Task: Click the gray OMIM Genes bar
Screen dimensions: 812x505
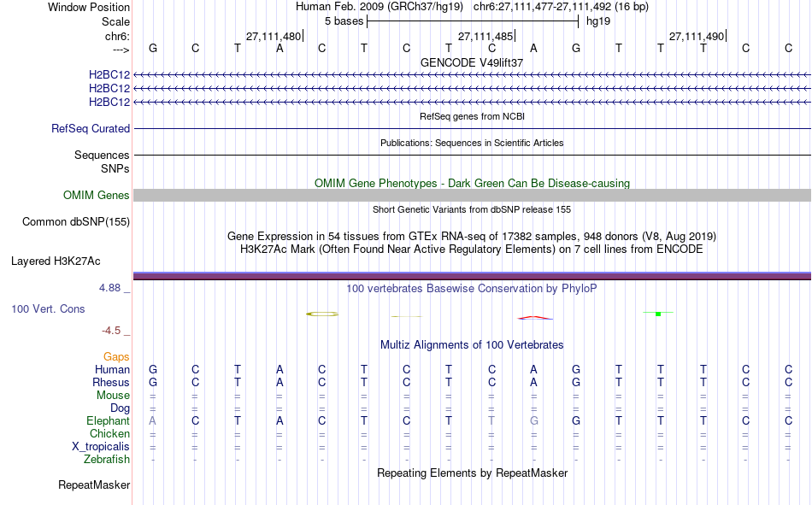Action: coord(472,196)
